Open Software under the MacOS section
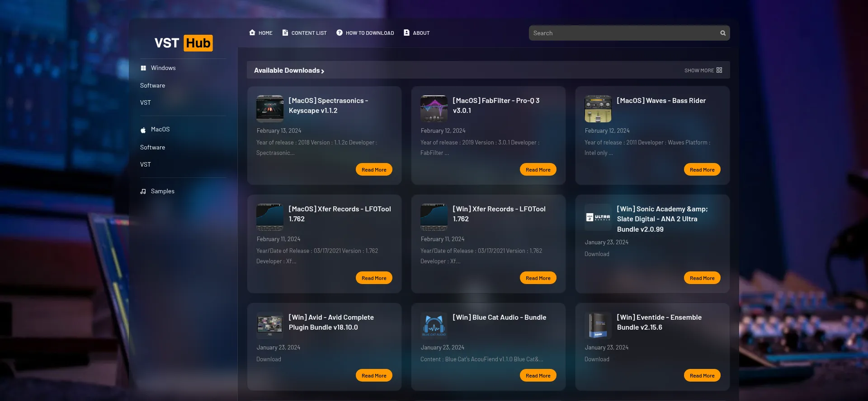This screenshot has height=401, width=868. pyautogui.click(x=152, y=147)
